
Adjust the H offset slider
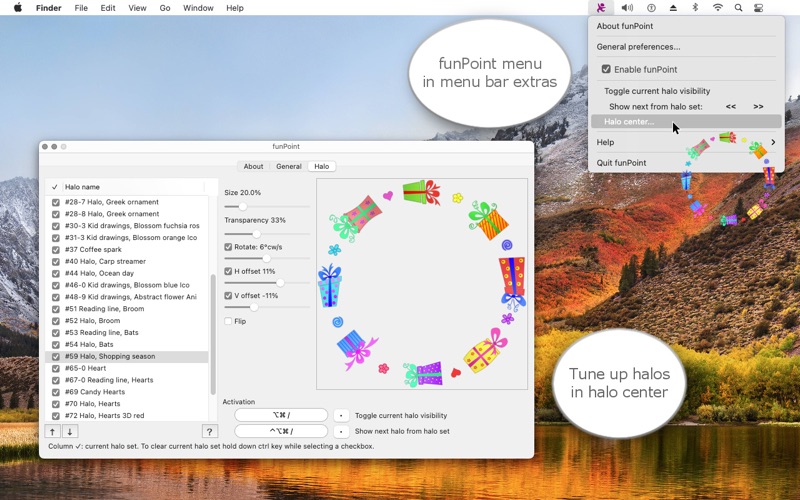click(x=280, y=283)
